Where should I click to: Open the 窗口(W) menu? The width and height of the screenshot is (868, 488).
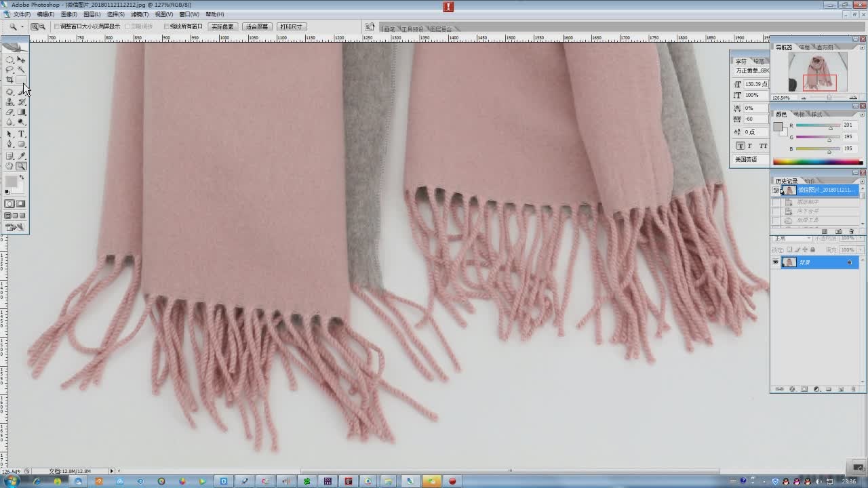(x=189, y=14)
